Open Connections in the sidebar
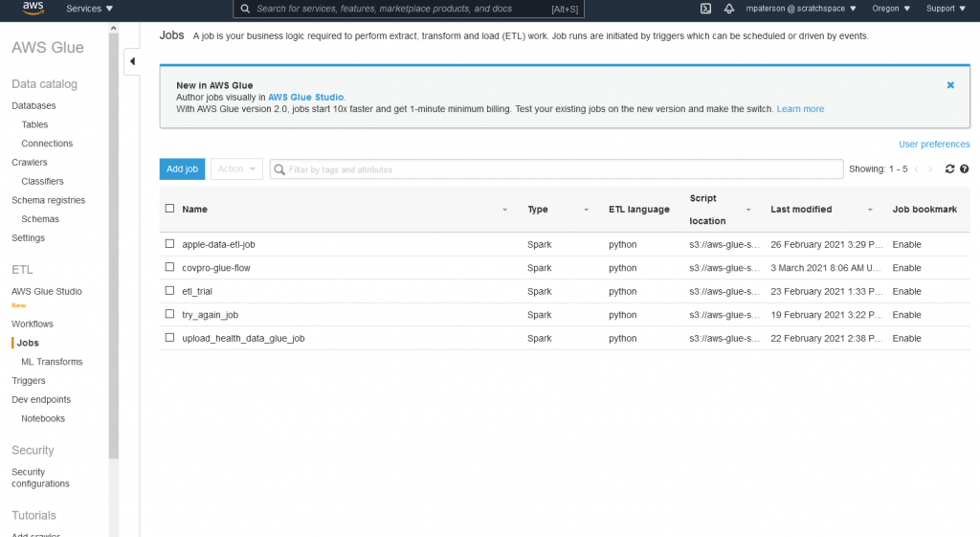This screenshot has height=537, width=980. point(47,144)
